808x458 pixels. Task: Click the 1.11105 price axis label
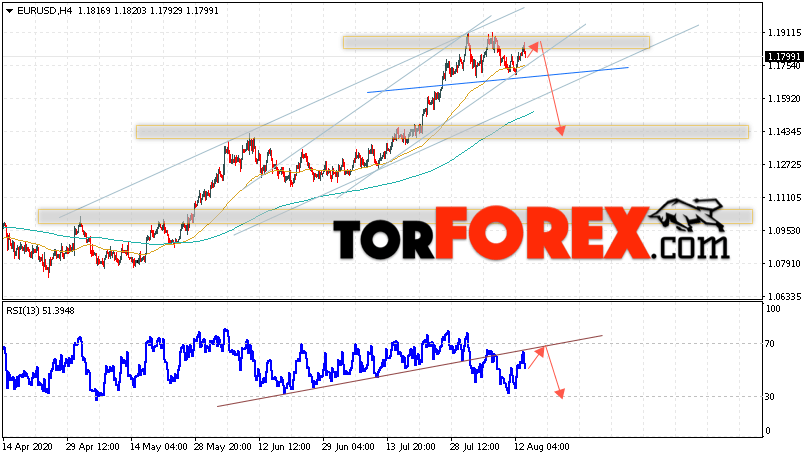pyautogui.click(x=784, y=198)
